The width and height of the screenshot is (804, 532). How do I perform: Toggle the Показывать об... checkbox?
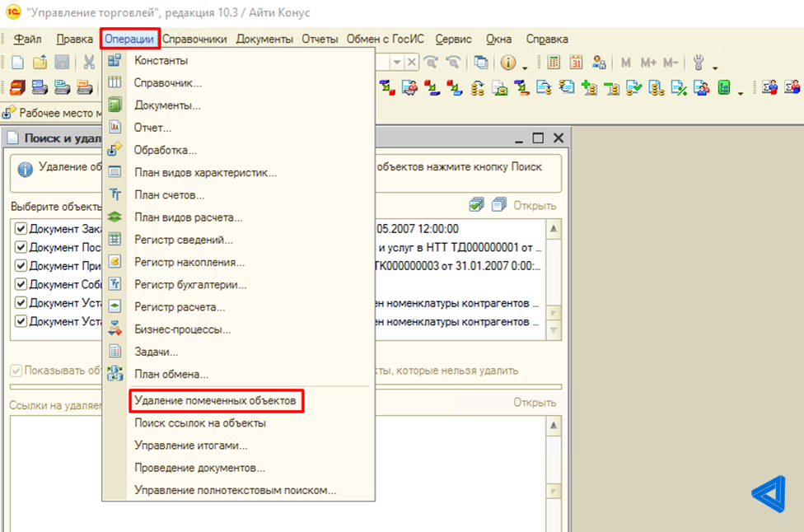coord(16,370)
